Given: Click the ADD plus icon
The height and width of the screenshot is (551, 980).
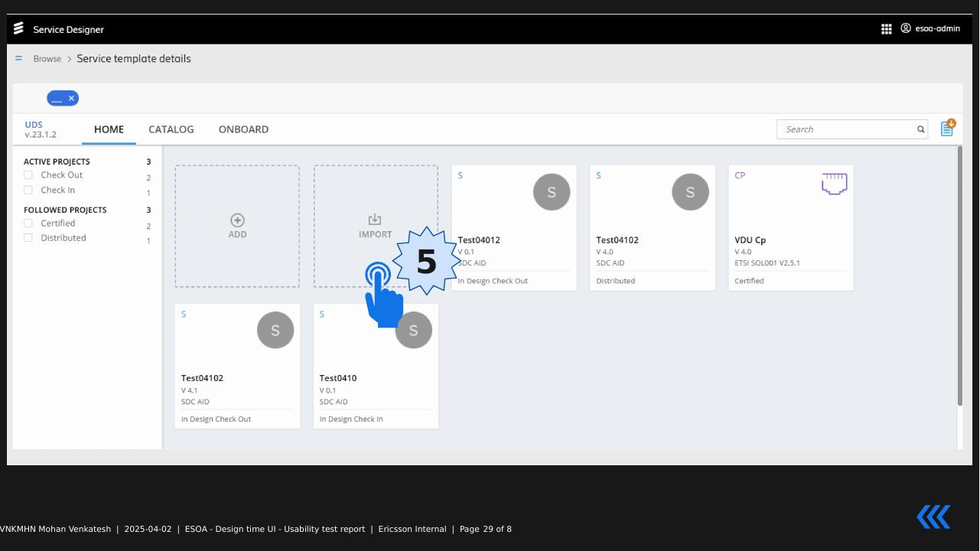Looking at the screenshot, I should (x=237, y=220).
